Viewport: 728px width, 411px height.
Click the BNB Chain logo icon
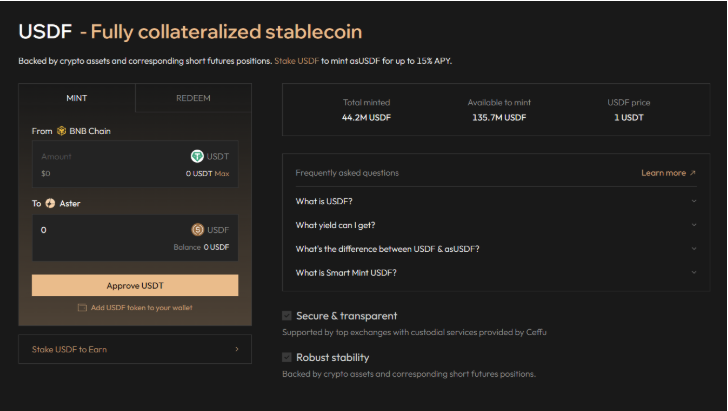pyautogui.click(x=62, y=131)
